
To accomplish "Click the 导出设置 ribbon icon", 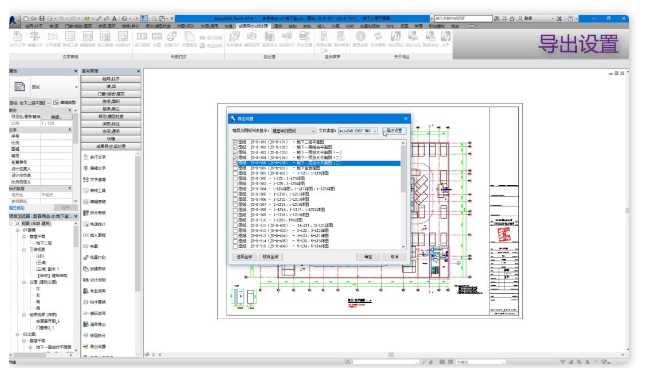I will 304,37.
